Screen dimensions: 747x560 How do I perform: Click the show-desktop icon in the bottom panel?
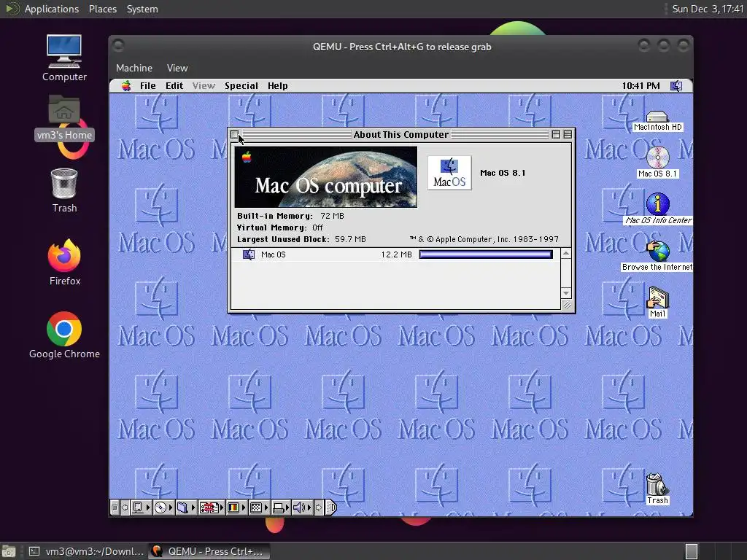click(9, 551)
